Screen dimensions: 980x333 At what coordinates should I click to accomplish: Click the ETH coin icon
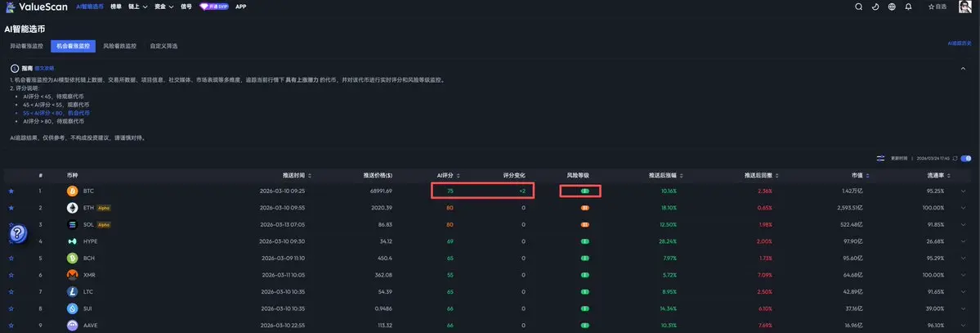click(73, 208)
